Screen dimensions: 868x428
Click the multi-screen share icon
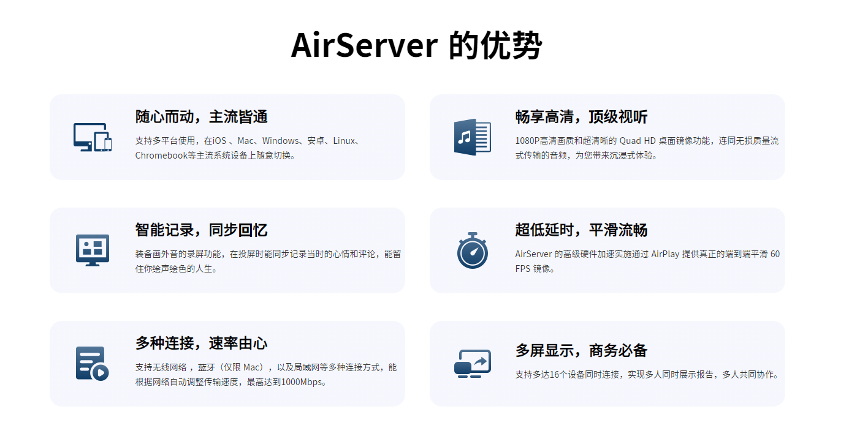[x=473, y=364]
